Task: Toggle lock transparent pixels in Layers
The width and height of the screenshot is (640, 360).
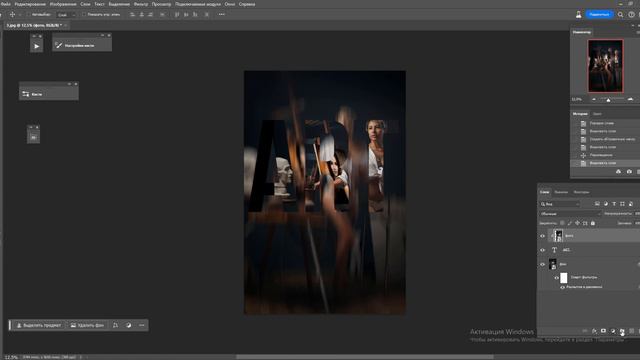Action: pyautogui.click(x=562, y=223)
